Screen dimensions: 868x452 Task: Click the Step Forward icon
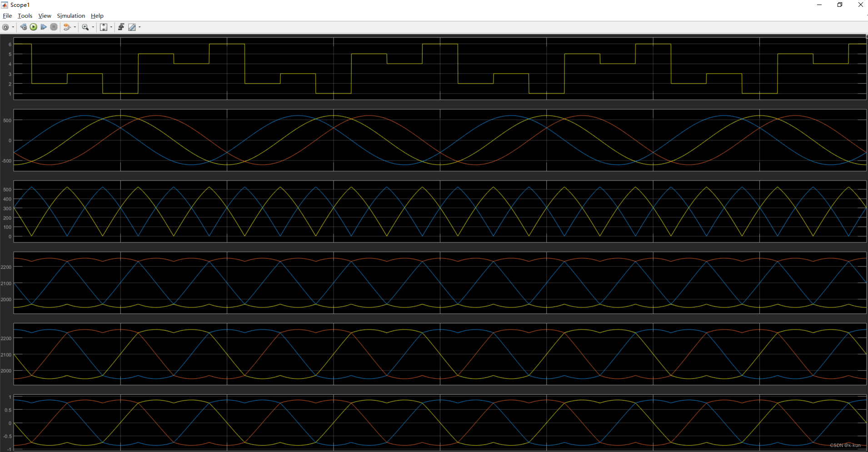click(x=44, y=27)
